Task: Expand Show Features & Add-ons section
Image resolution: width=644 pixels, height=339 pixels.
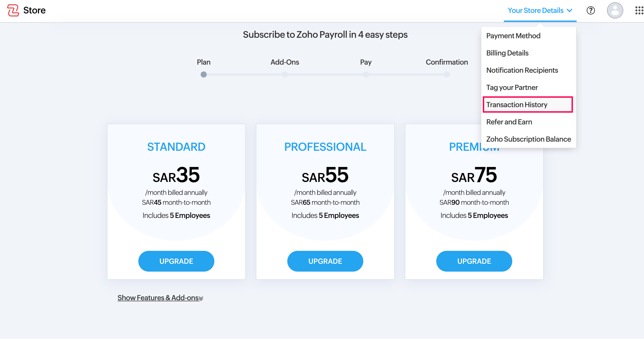Action: click(158, 298)
